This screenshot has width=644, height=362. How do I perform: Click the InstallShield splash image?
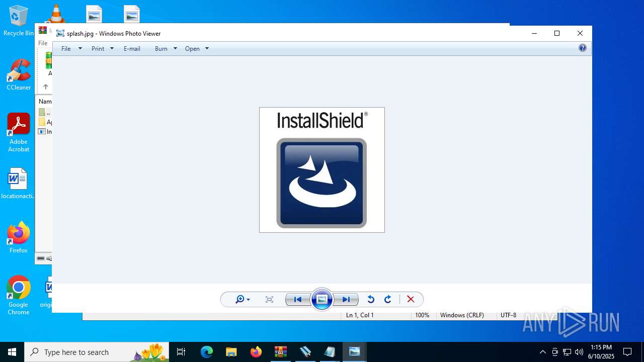coord(322,170)
